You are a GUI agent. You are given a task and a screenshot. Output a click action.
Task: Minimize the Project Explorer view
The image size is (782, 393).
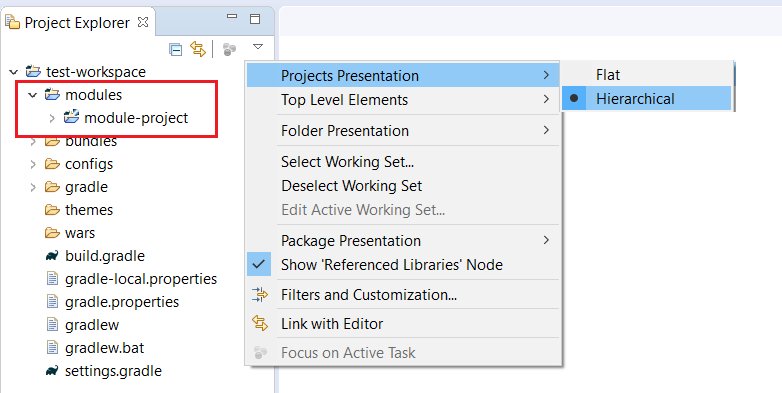(x=232, y=16)
